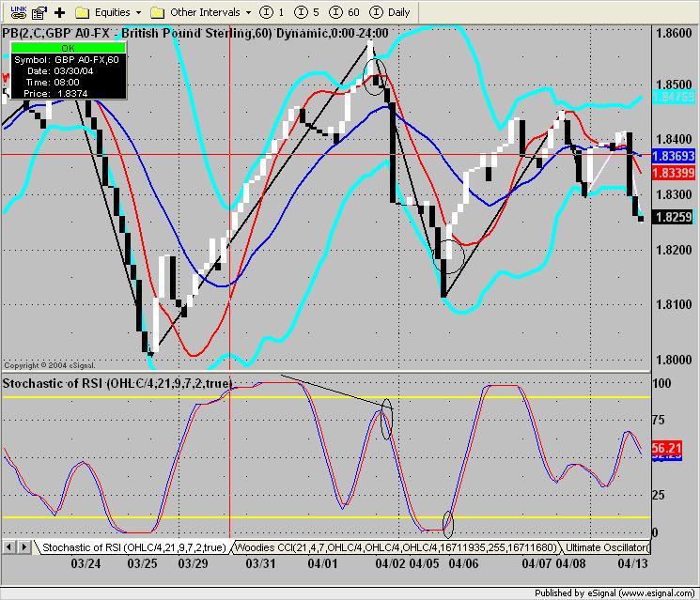This screenshot has width=700, height=600.
Task: Click the 1.83399 red price label
Action: click(x=673, y=173)
